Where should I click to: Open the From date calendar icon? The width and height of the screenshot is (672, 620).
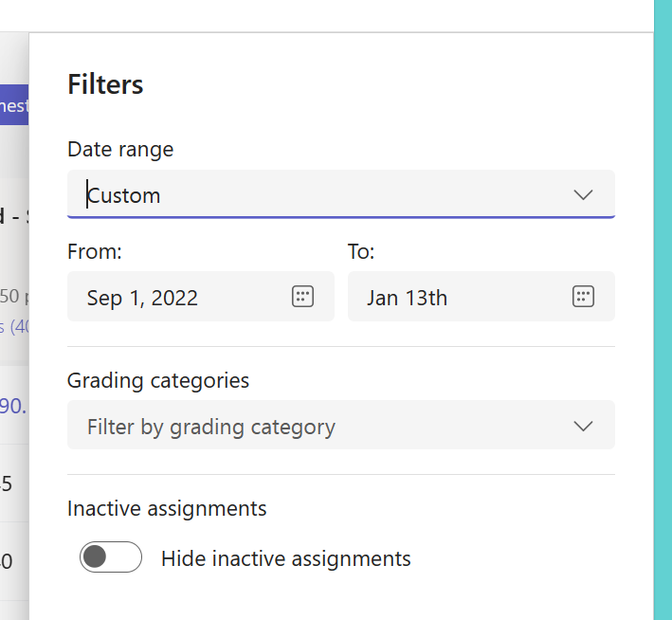(301, 297)
